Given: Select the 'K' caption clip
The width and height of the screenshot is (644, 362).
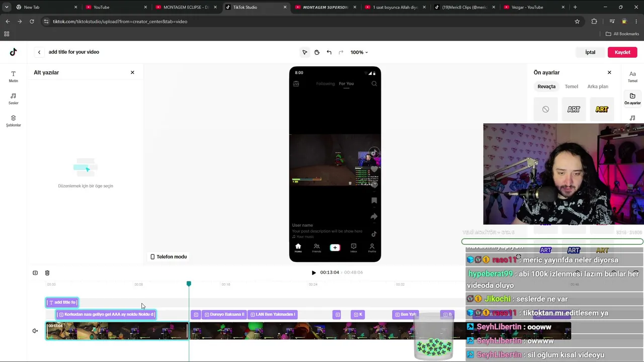Looking at the screenshot, I should 358,315.
